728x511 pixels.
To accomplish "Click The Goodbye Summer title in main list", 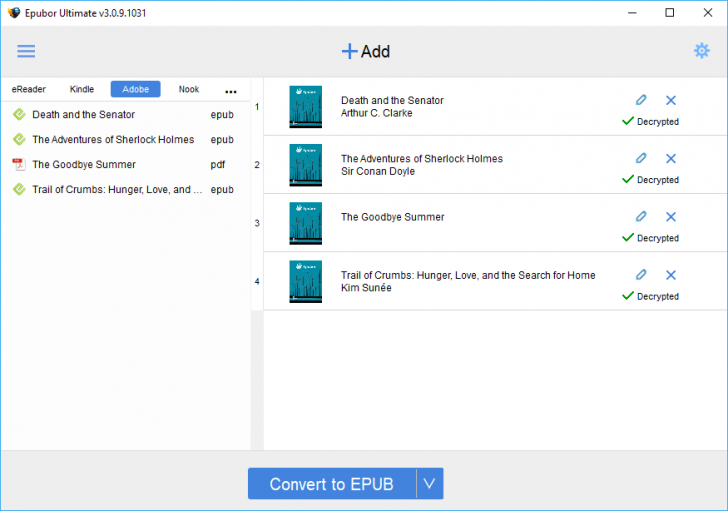I will pos(393,217).
